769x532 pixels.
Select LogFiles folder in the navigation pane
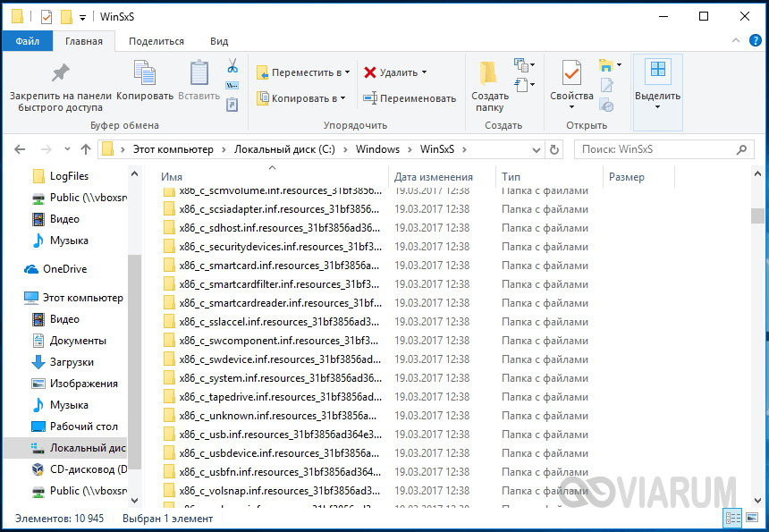[69, 176]
